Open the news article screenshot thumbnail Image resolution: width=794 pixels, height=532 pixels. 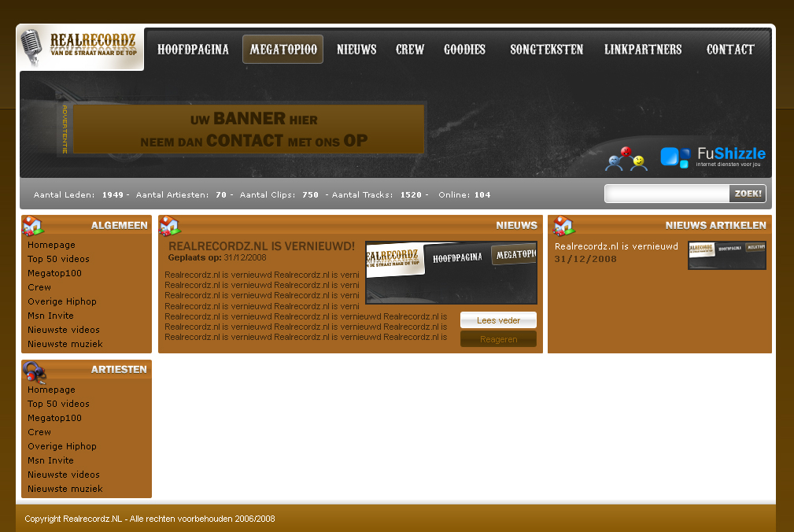tap(451, 273)
